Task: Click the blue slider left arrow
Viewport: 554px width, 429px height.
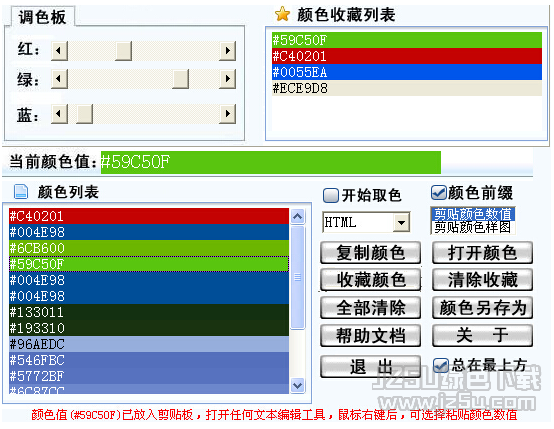Action: click(59, 114)
